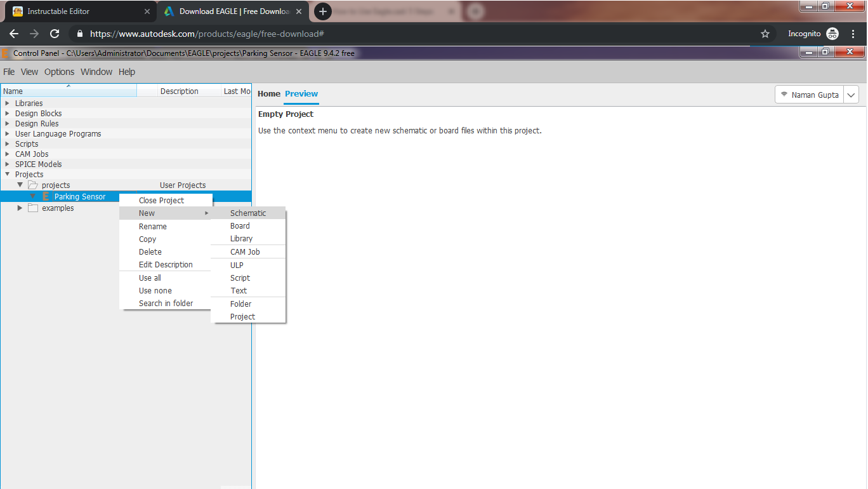Expand the CAM Jobs node
The image size is (868, 489).
7,154
